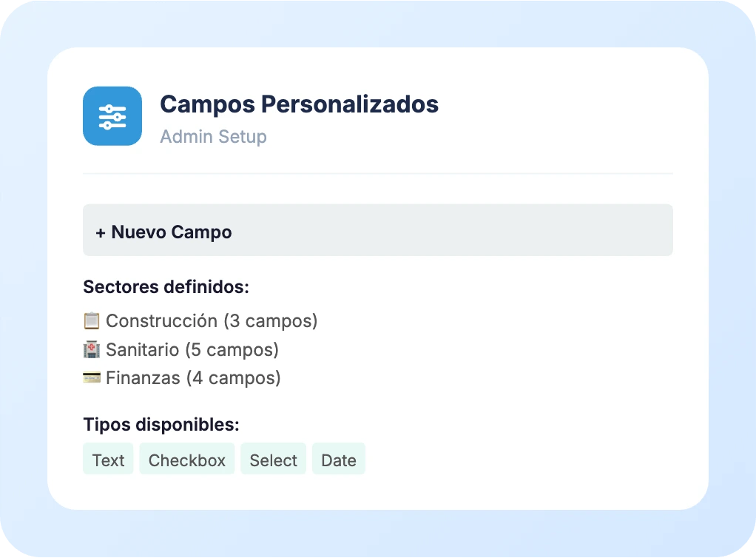This screenshot has height=558, width=756.
Task: Click the (5 campos) count text
Action: pyautogui.click(x=232, y=349)
